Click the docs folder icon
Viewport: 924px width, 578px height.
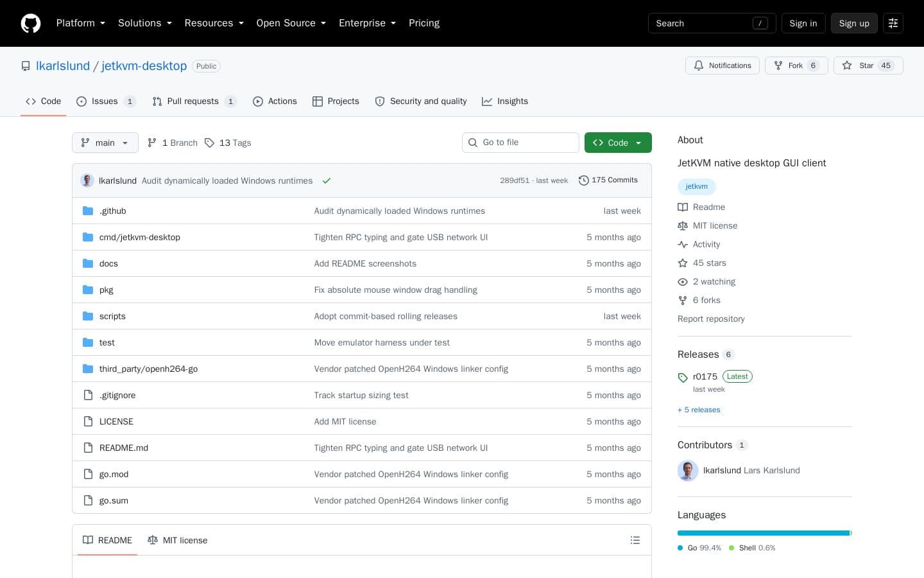88,263
